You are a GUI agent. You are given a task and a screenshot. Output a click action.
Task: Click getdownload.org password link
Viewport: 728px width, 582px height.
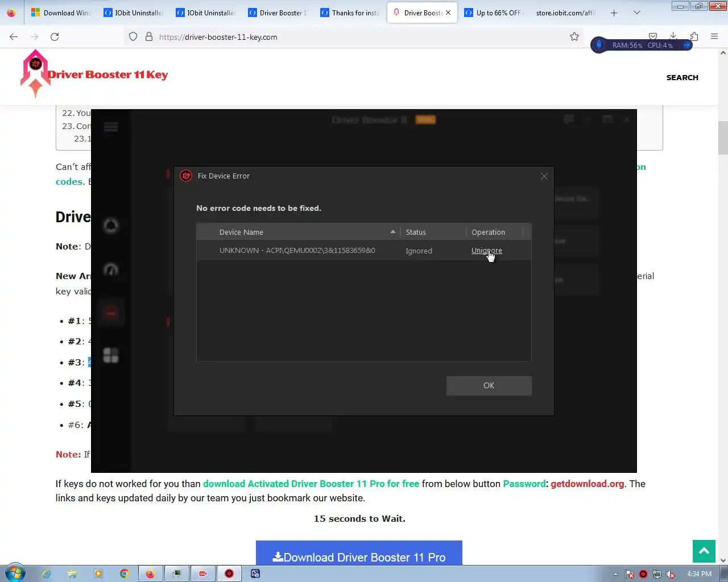pos(588,484)
